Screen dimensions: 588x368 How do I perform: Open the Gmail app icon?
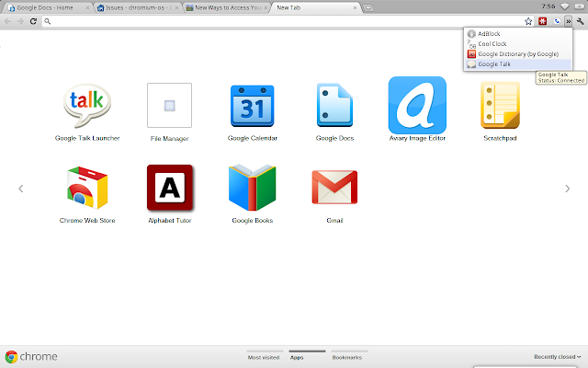334,188
